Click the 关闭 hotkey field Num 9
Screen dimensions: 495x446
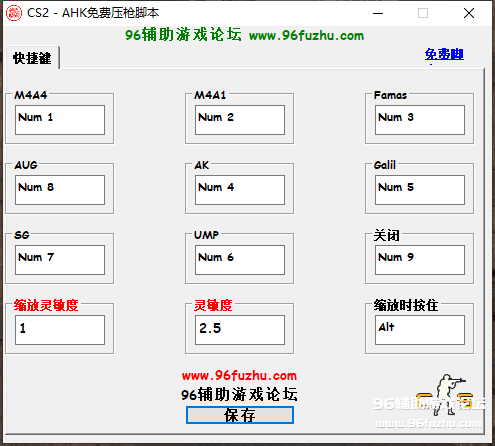(420, 260)
